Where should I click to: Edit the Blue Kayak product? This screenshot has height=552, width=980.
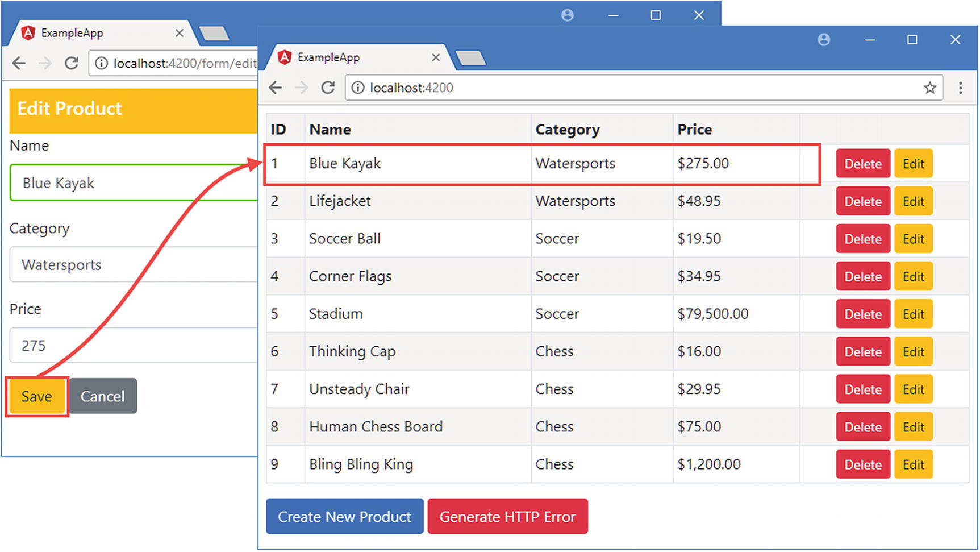click(914, 164)
